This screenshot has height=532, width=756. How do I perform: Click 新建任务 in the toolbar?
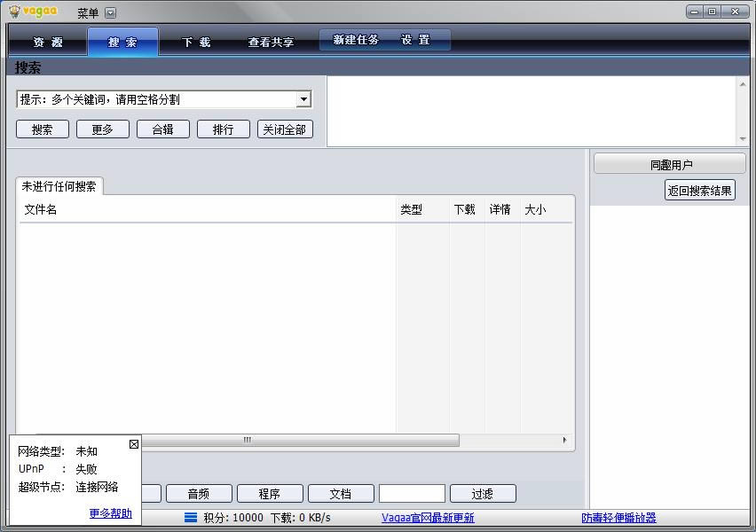356,40
